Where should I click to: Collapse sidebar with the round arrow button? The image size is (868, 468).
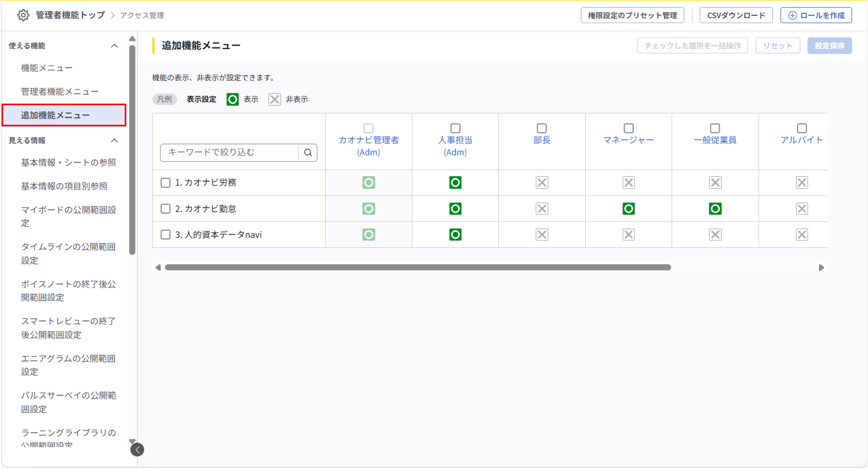(137, 449)
